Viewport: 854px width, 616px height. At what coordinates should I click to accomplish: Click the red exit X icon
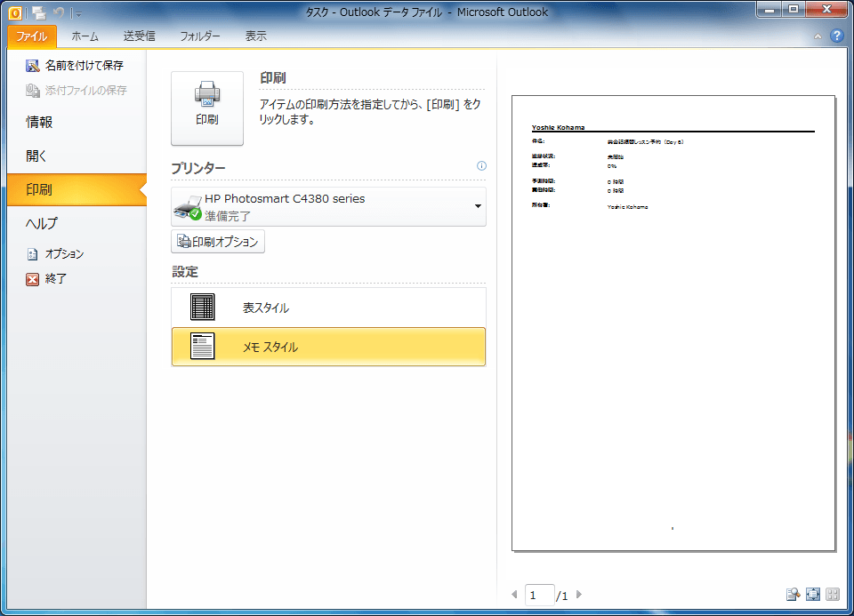pos(33,280)
